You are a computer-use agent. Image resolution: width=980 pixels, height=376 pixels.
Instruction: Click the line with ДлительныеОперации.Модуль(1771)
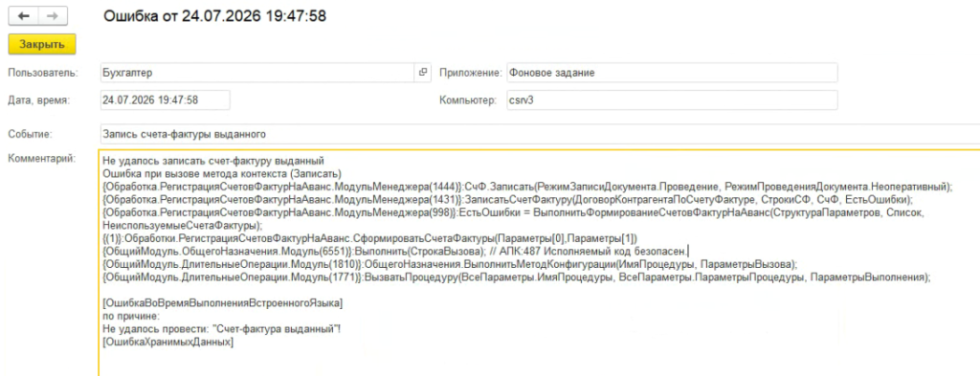tap(516, 278)
